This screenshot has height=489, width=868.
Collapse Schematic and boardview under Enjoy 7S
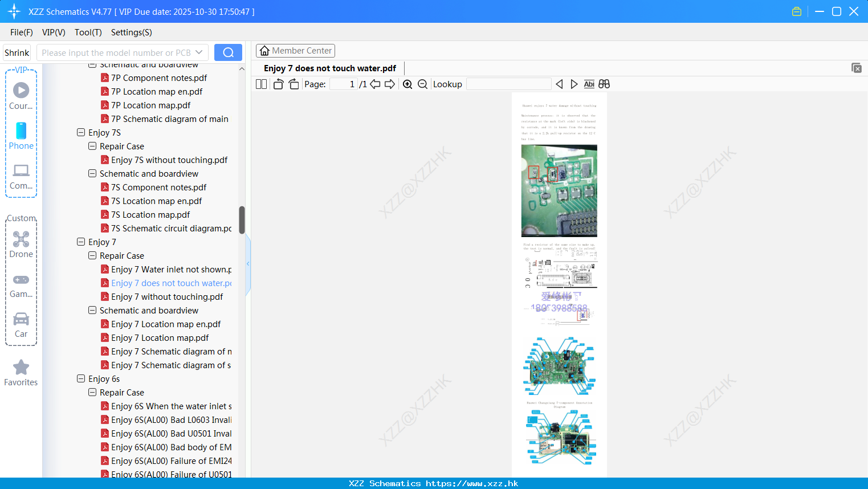[x=92, y=173]
